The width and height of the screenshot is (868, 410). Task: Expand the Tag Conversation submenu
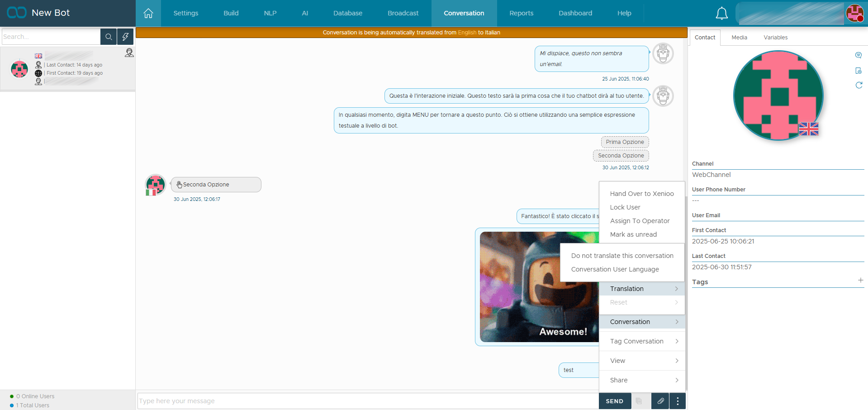click(x=641, y=341)
